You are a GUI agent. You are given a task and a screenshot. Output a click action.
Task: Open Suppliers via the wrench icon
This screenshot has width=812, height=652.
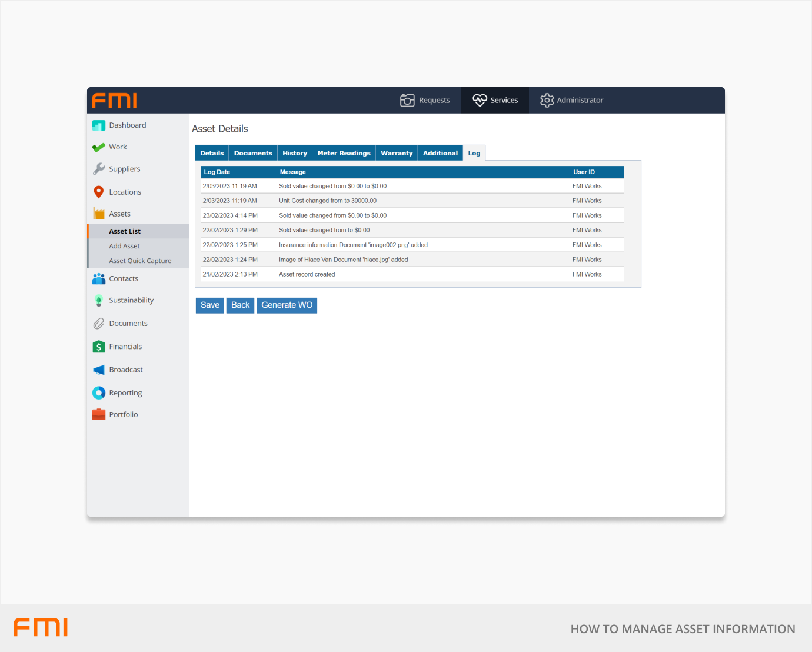click(98, 169)
